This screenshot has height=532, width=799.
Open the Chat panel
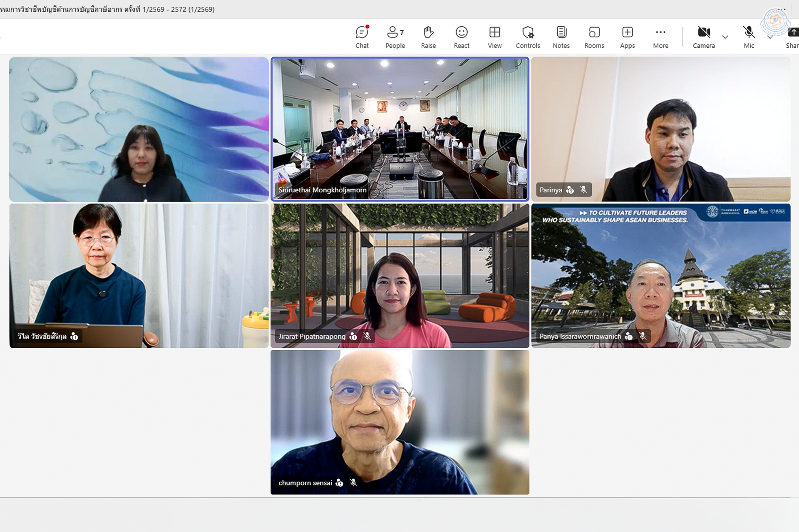coord(362,37)
